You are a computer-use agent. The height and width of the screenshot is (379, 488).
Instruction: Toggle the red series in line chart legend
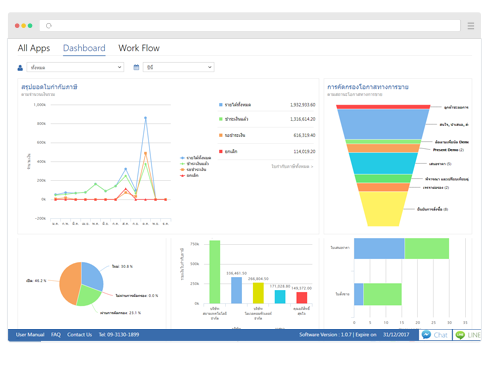(189, 176)
